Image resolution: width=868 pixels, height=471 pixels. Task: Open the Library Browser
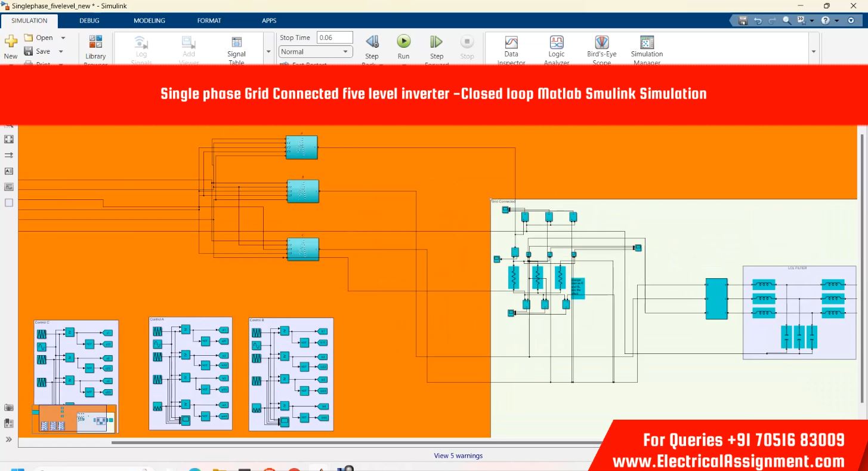click(x=95, y=43)
